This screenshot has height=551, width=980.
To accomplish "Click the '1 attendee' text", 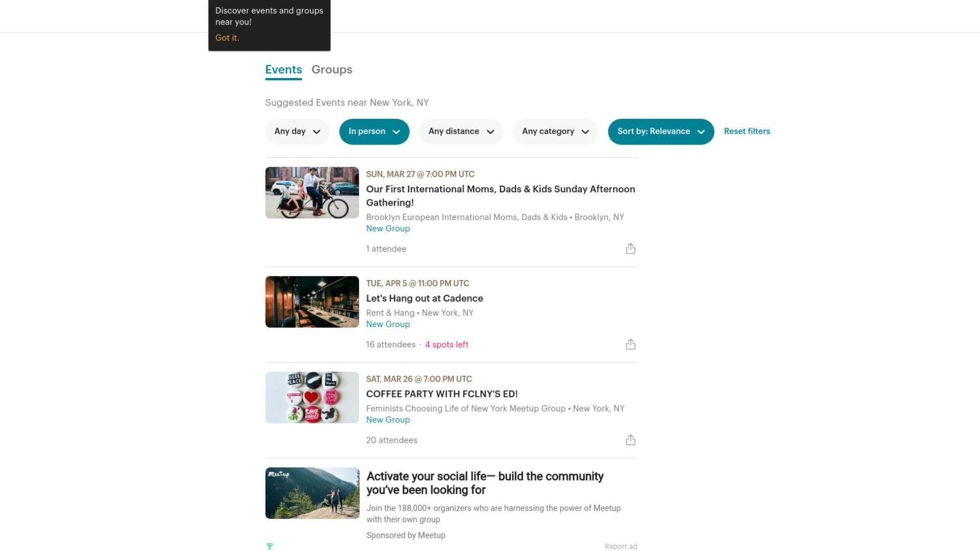I will pyautogui.click(x=386, y=249).
